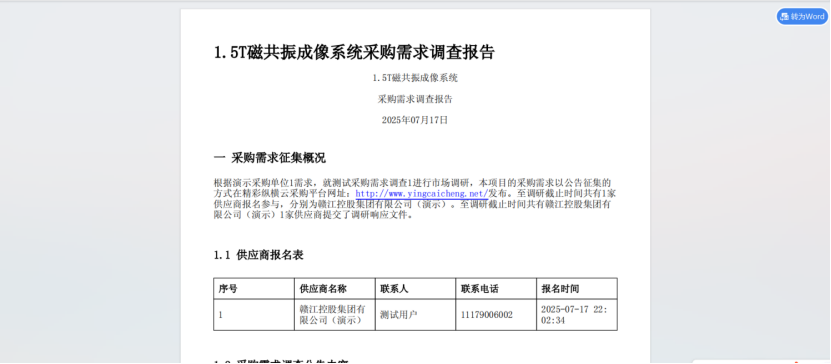Click the heading 一 采购需求征集概况
Viewport: 831px width, 364px height.
tap(270, 158)
